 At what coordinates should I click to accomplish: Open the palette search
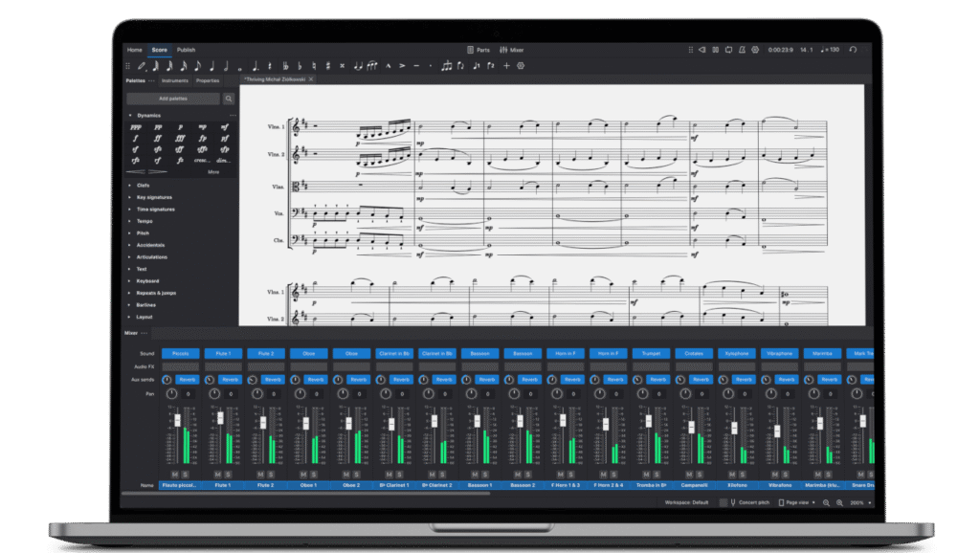[x=229, y=99]
